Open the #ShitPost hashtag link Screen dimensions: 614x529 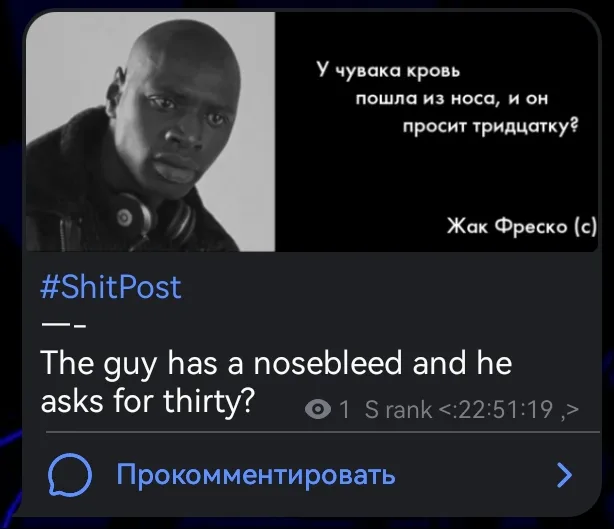[111, 287]
